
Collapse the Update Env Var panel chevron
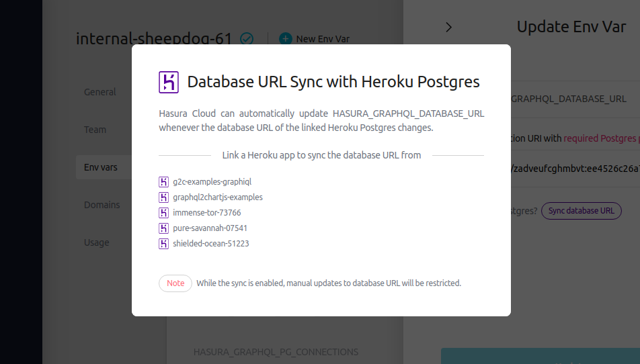tap(449, 27)
